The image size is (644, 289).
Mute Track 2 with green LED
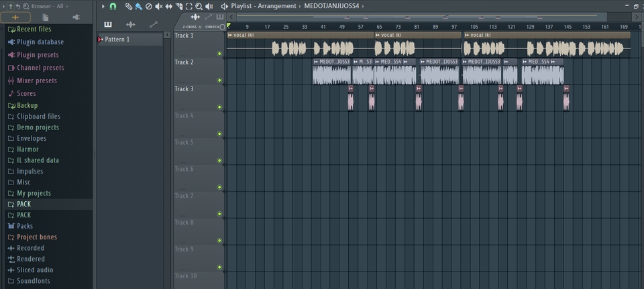[219, 80]
